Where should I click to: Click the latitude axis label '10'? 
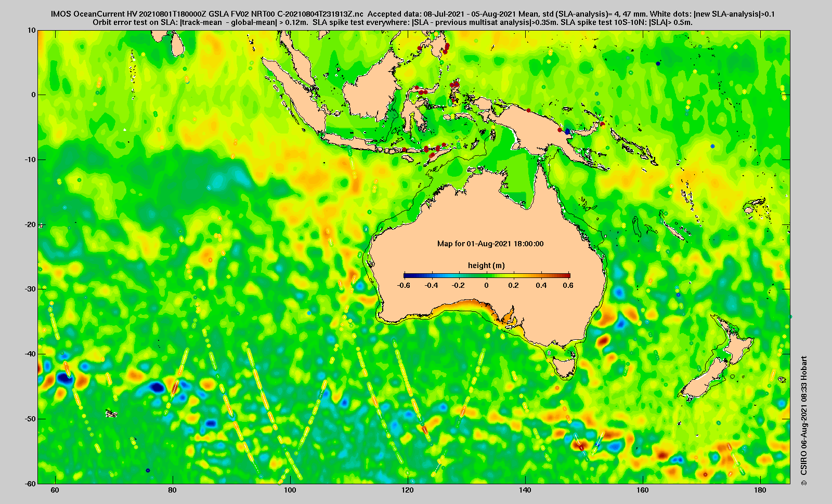(x=32, y=30)
